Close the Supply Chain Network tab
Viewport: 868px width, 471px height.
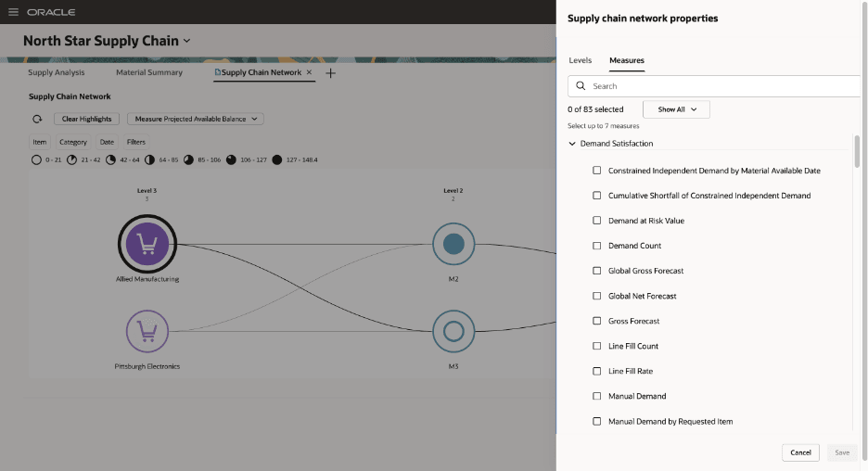pos(309,72)
